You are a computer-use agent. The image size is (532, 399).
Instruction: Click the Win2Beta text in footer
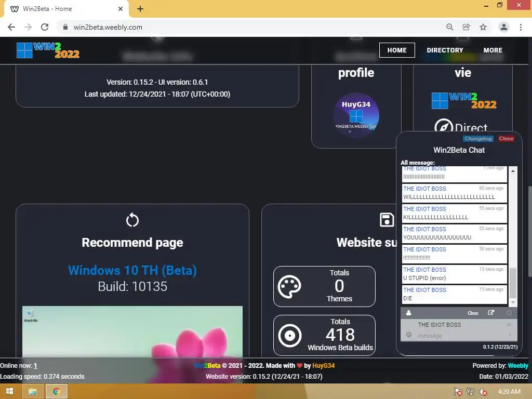tap(207, 366)
